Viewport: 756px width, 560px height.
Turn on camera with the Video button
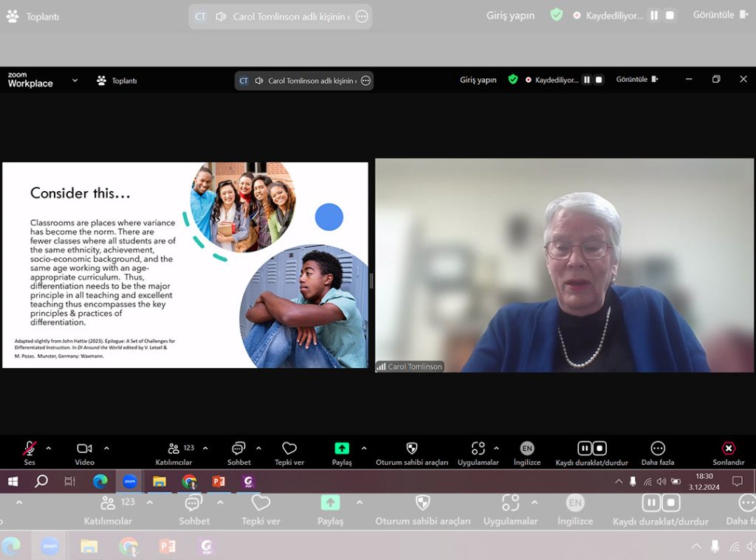[x=84, y=453]
